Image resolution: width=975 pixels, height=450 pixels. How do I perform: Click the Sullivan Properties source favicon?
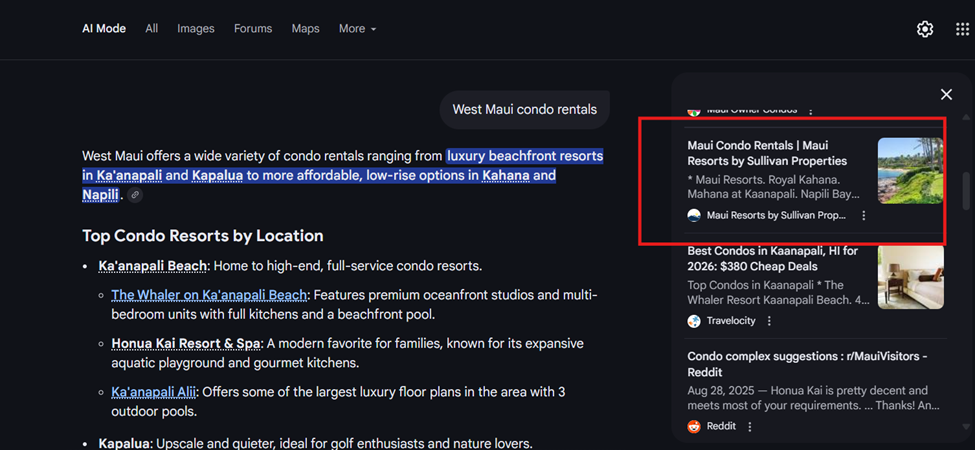tap(694, 215)
